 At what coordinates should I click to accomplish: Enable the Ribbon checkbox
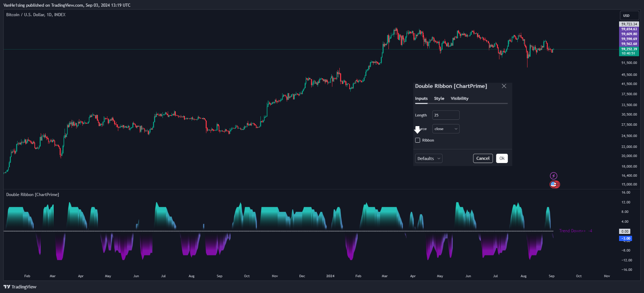[418, 140]
